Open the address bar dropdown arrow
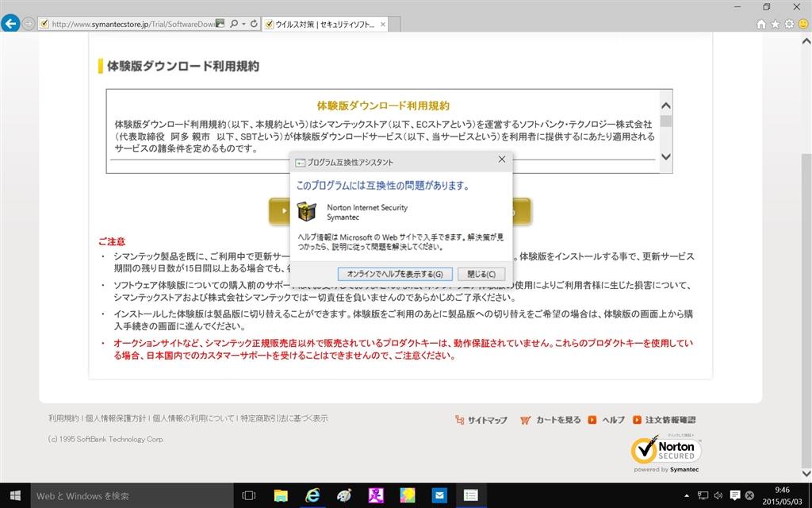The width and height of the screenshot is (812, 508). pos(243,24)
